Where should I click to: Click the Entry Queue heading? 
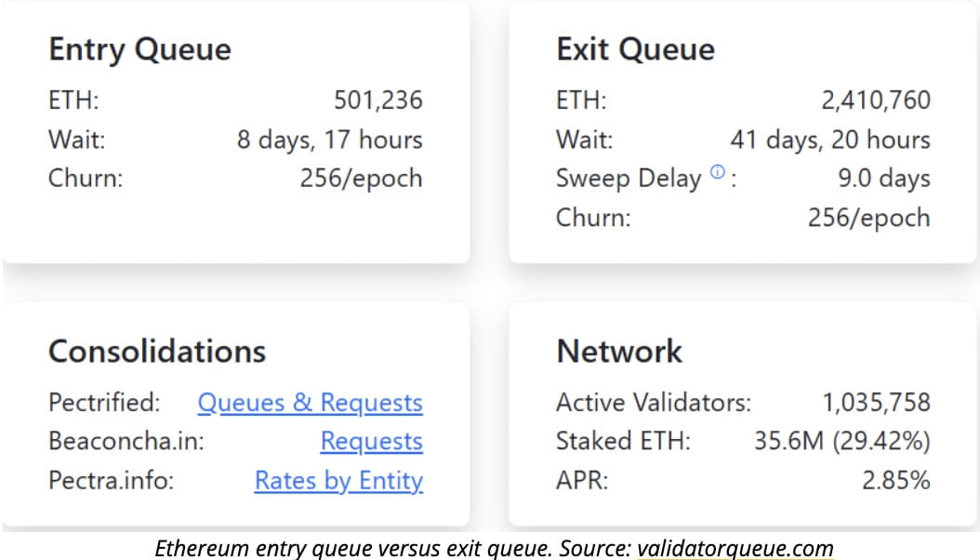[139, 49]
